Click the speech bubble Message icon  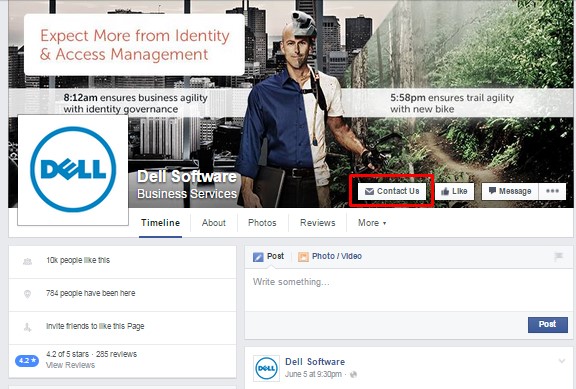(x=492, y=191)
